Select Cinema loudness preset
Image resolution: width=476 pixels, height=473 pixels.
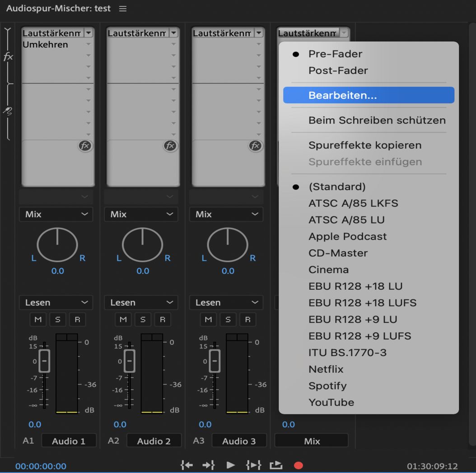(x=369, y=269)
